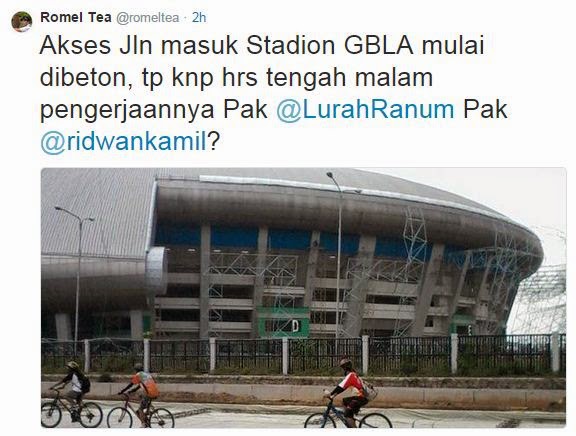Open the @romeltea handle link
The height and width of the screenshot is (436, 576).
tap(147, 18)
